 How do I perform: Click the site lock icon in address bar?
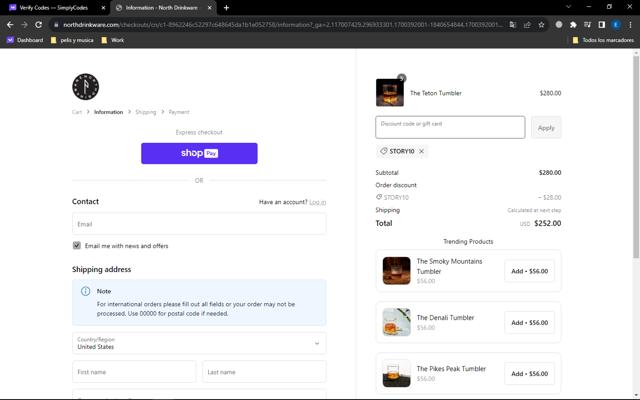tap(56, 25)
